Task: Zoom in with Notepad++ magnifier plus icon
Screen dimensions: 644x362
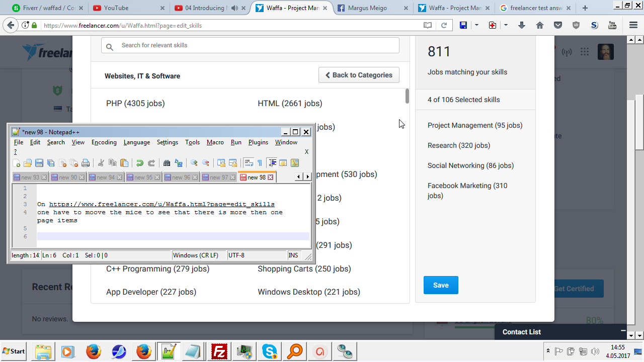Action: pos(194,163)
